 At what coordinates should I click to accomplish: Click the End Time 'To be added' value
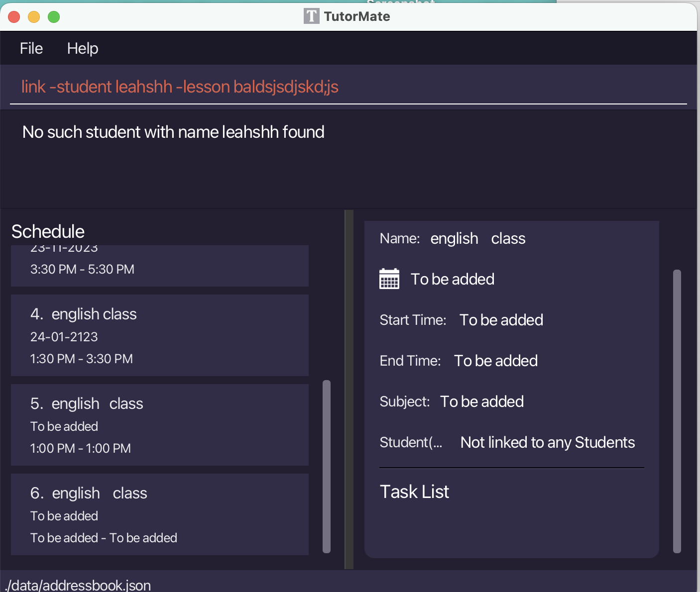pos(496,361)
